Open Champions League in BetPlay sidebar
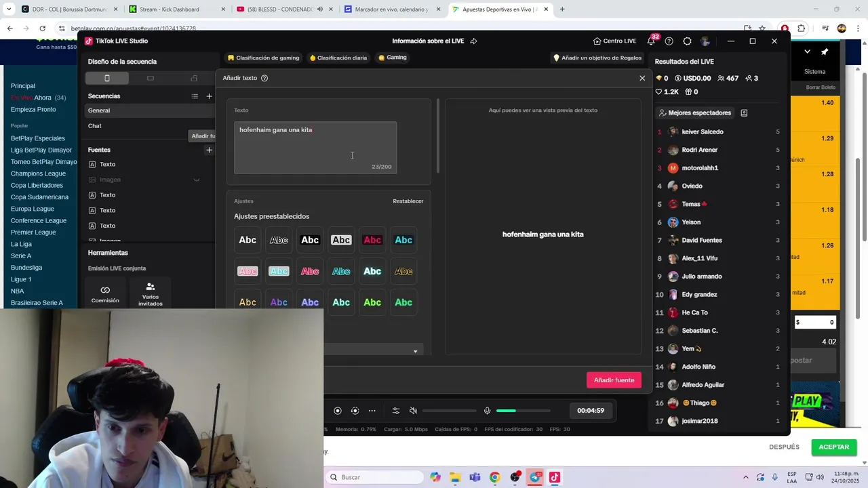Viewport: 868px width, 488px height. tap(38, 174)
